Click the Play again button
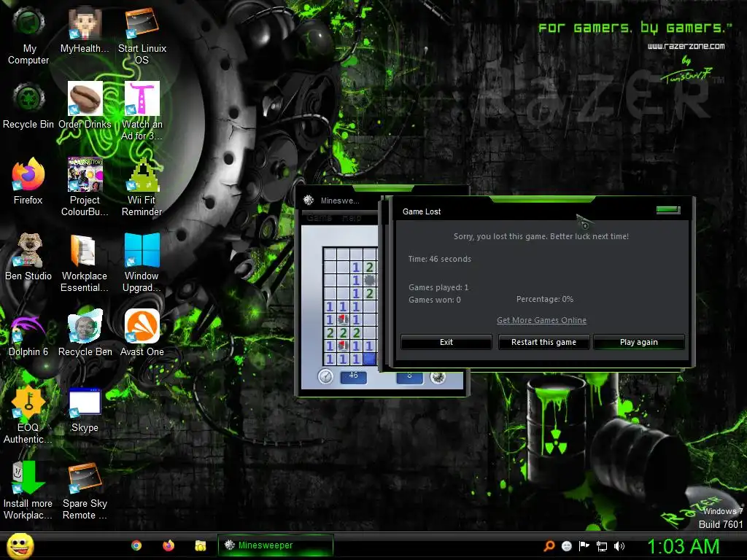The image size is (747, 560). [639, 342]
